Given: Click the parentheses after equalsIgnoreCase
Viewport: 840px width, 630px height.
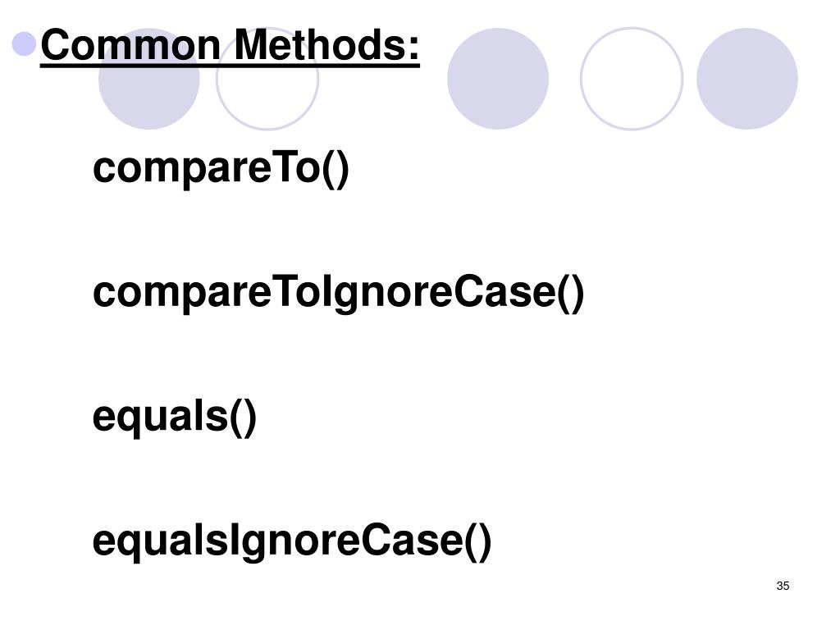Looking at the screenshot, I should [x=477, y=542].
